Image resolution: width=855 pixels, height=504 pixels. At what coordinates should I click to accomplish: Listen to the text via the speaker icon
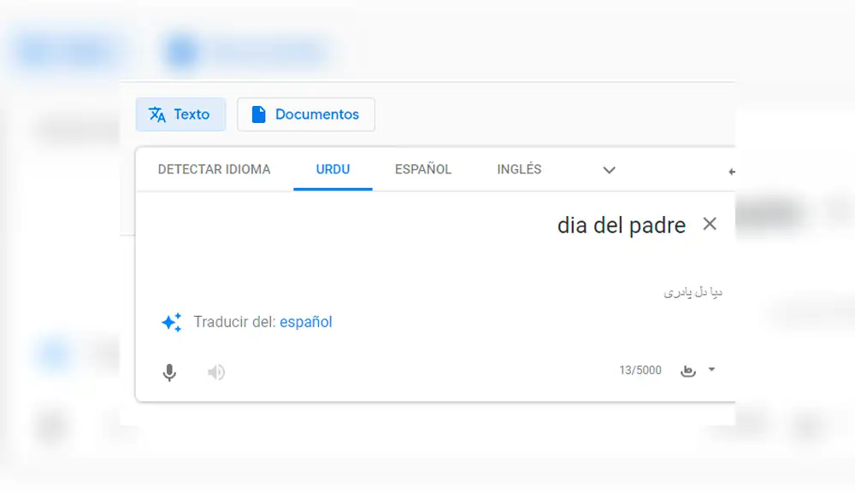215,372
